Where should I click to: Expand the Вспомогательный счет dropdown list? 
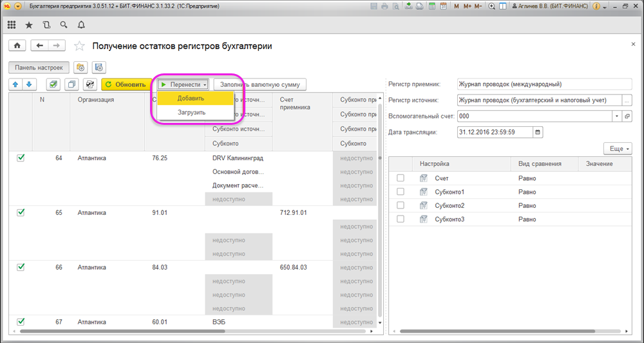pyautogui.click(x=618, y=116)
